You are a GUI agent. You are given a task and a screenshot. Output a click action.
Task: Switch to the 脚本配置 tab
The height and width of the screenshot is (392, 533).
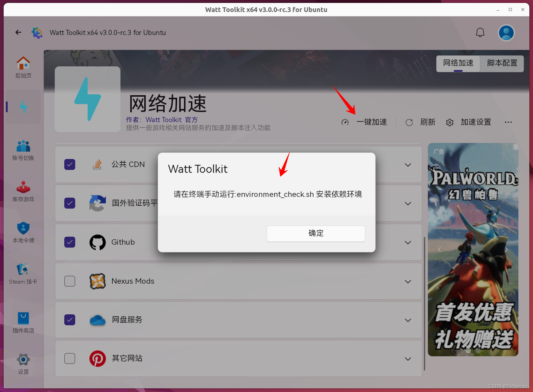coord(502,63)
